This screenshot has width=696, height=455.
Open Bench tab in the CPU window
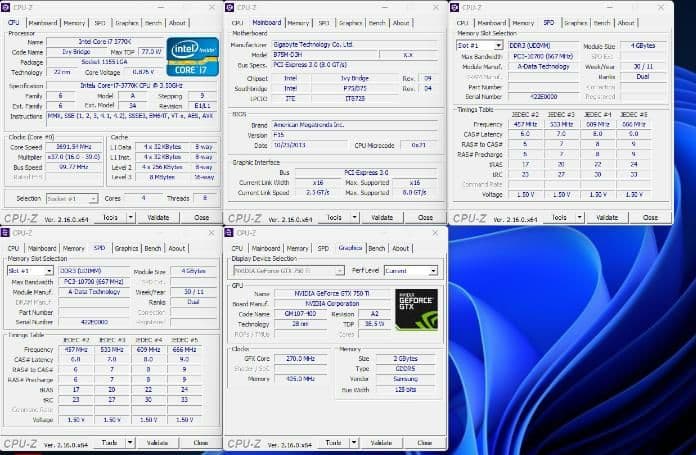point(153,23)
